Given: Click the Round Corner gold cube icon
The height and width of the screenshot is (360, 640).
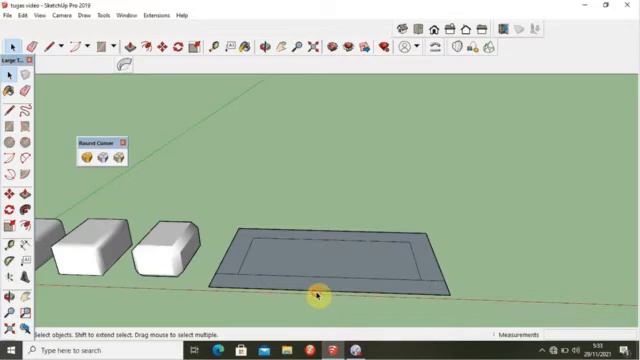Looking at the screenshot, I should coord(87,158).
